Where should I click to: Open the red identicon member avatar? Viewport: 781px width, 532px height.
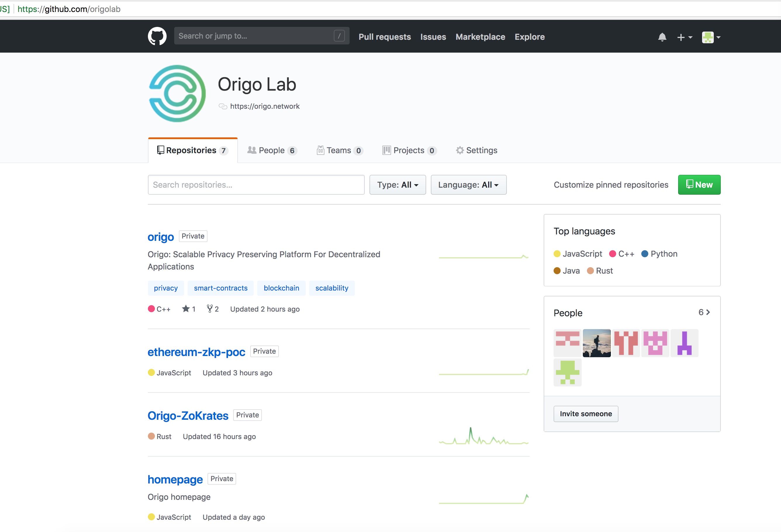pos(626,343)
